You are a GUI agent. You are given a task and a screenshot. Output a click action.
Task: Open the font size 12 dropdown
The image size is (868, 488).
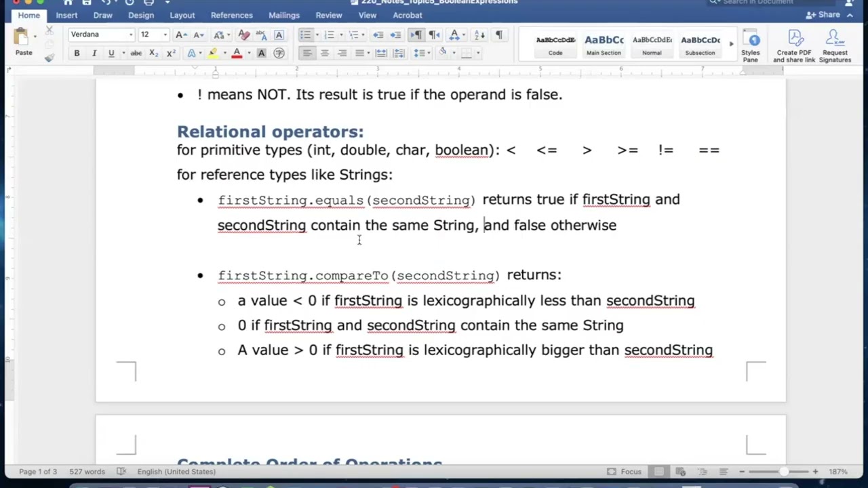pos(165,35)
